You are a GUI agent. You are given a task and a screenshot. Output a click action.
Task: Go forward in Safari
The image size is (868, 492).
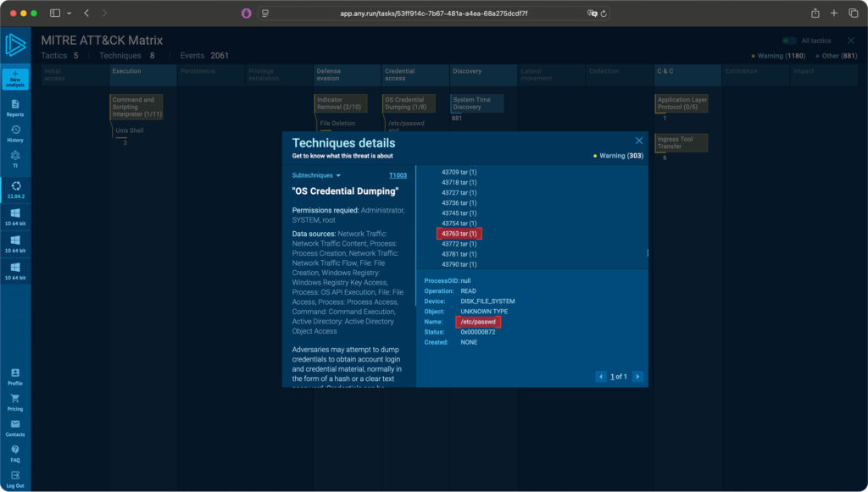[104, 14]
